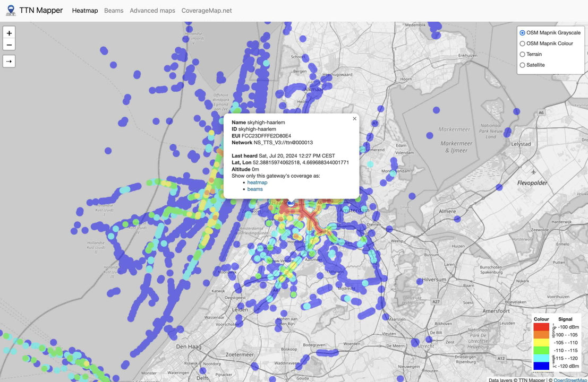Close the skyhigh-haarlem gateway popup

(354, 119)
